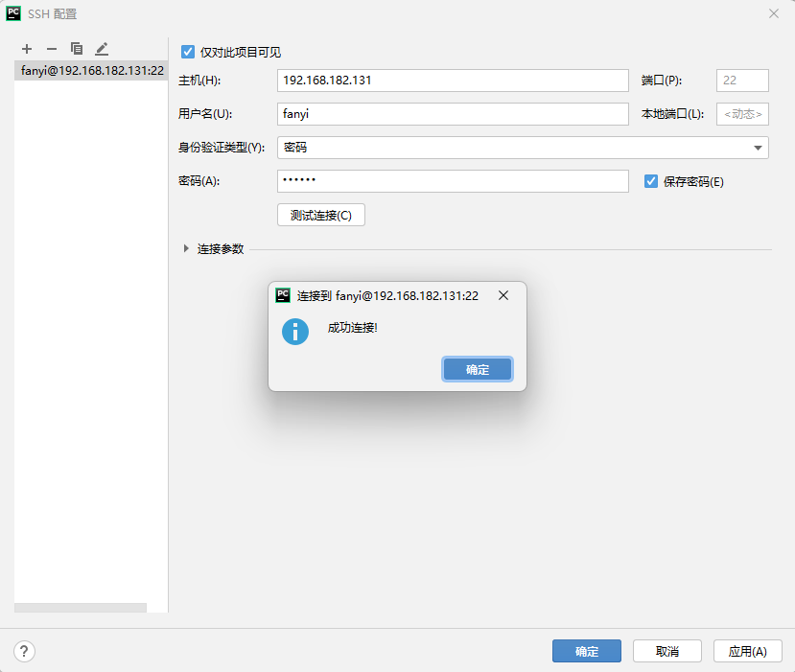
Task: Click the 端口 port field
Action: (742, 81)
